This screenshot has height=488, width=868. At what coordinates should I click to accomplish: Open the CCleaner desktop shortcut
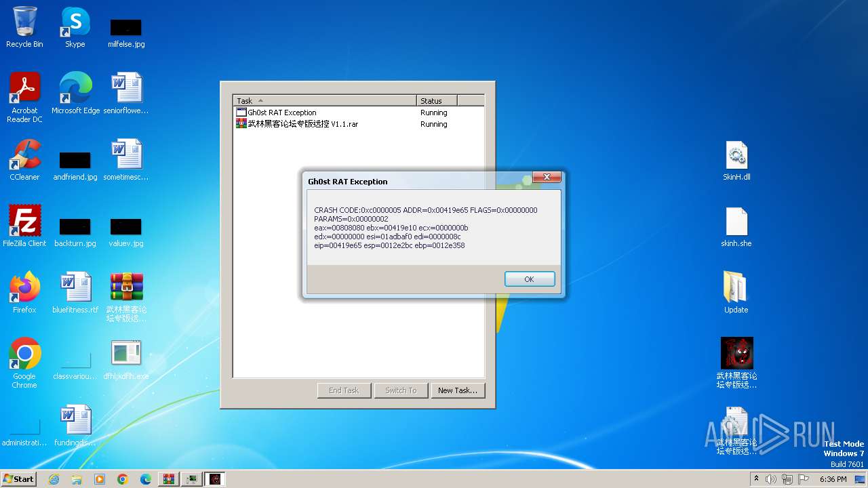[x=24, y=160]
